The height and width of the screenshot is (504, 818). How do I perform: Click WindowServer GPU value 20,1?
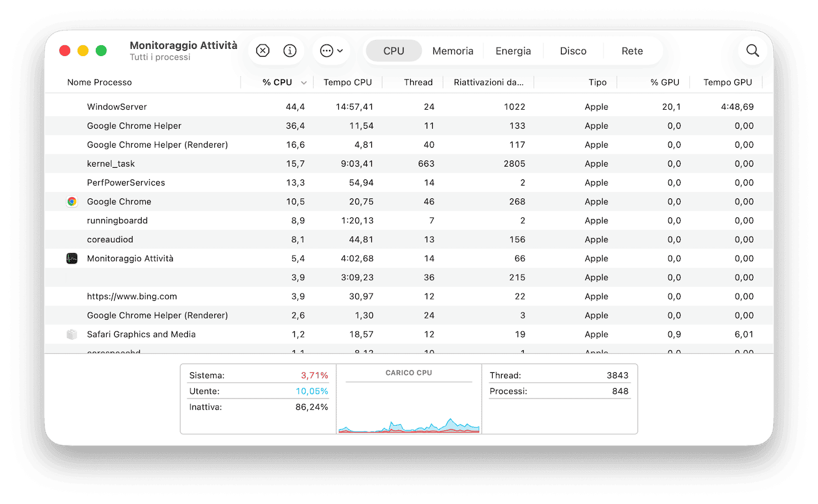(x=671, y=107)
